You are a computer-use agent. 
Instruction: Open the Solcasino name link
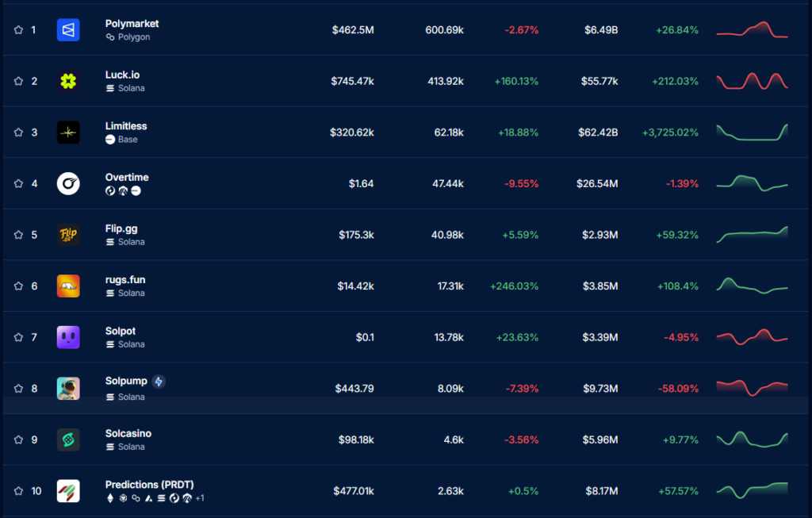click(x=128, y=434)
